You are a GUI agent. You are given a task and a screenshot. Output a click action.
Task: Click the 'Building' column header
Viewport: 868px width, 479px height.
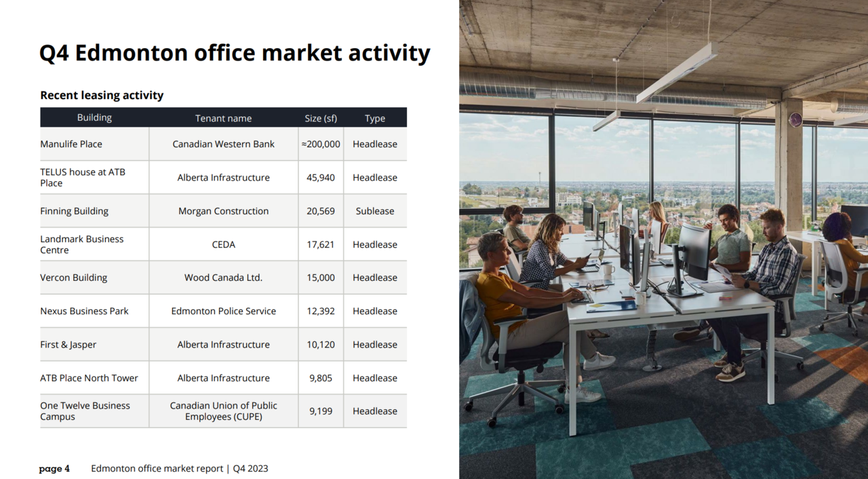[x=94, y=117]
